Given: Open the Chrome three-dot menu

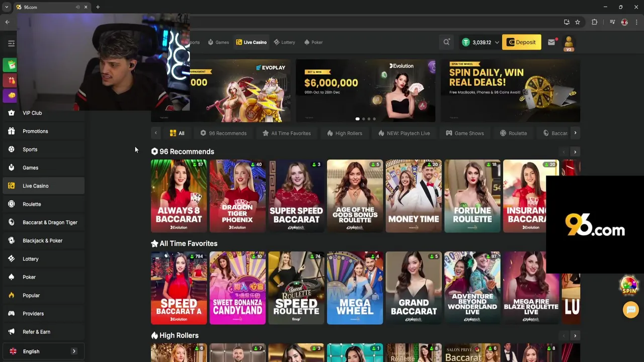Looking at the screenshot, I should click(x=636, y=22).
